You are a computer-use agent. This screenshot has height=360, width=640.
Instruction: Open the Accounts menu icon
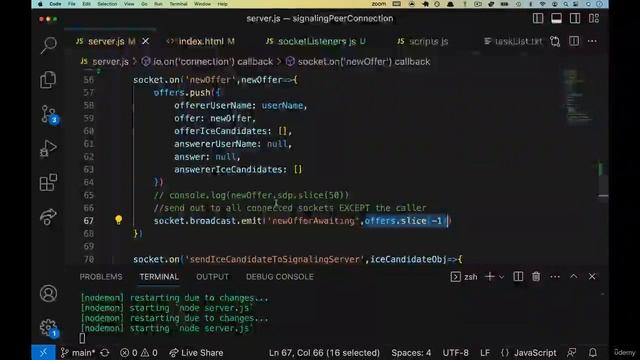(48, 293)
